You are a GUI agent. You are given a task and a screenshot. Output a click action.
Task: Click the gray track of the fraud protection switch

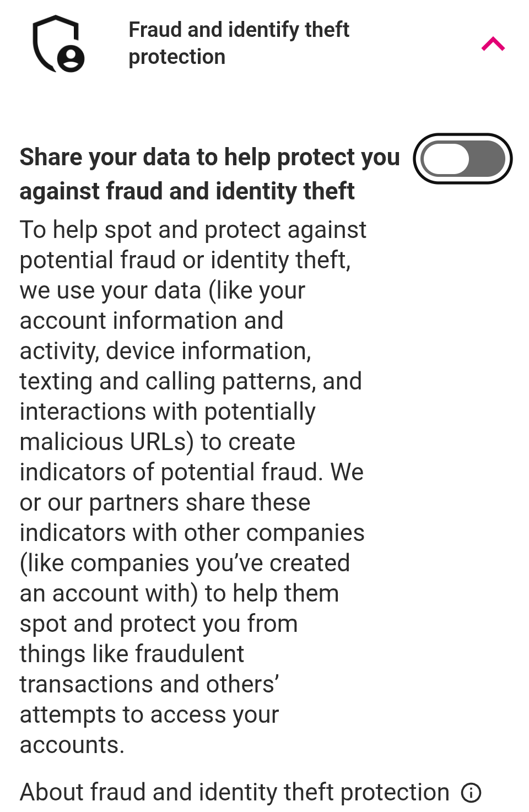pos(487,159)
